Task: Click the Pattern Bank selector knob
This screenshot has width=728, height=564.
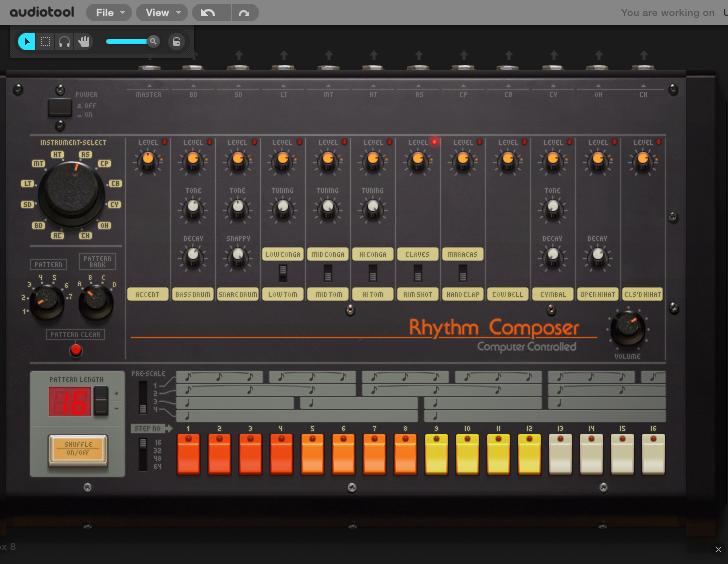Action: (96, 302)
